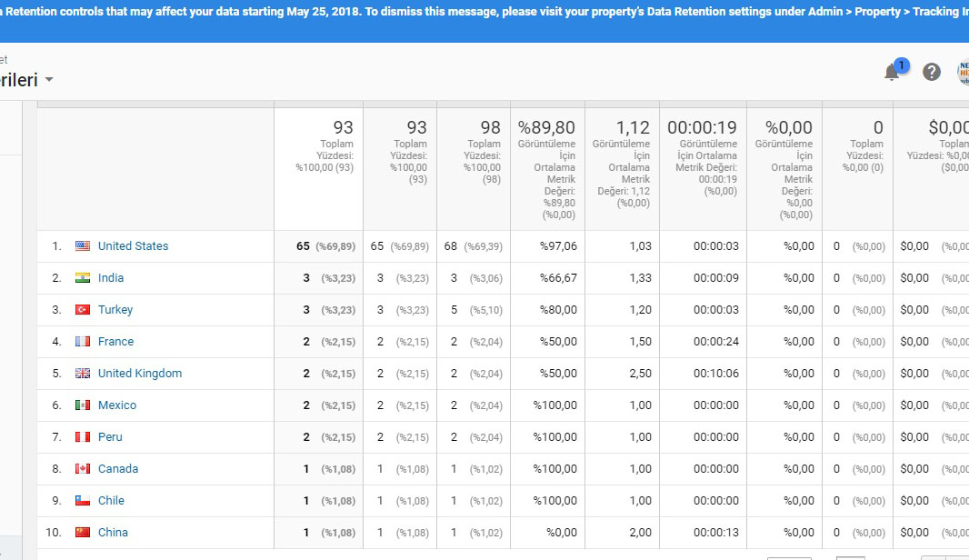Image resolution: width=969 pixels, height=560 pixels.
Task: Open the China country link
Action: pos(113,532)
